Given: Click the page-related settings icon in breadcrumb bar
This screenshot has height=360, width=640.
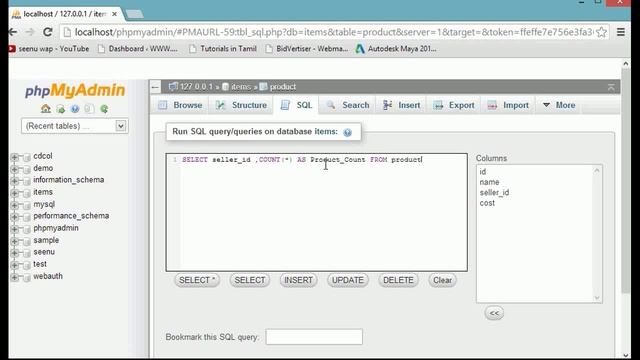Looking at the screenshot, I should point(611,87).
